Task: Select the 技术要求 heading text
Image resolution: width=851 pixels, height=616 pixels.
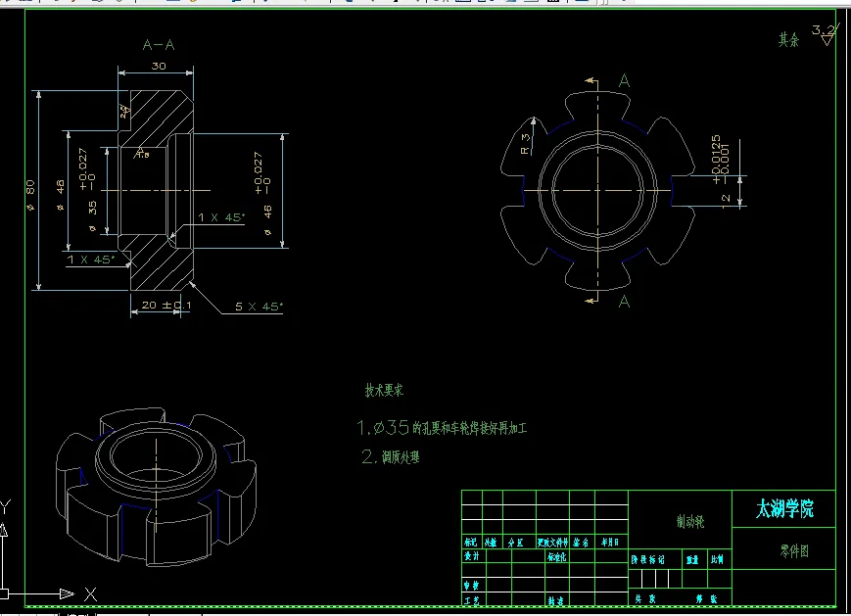Action: (384, 390)
